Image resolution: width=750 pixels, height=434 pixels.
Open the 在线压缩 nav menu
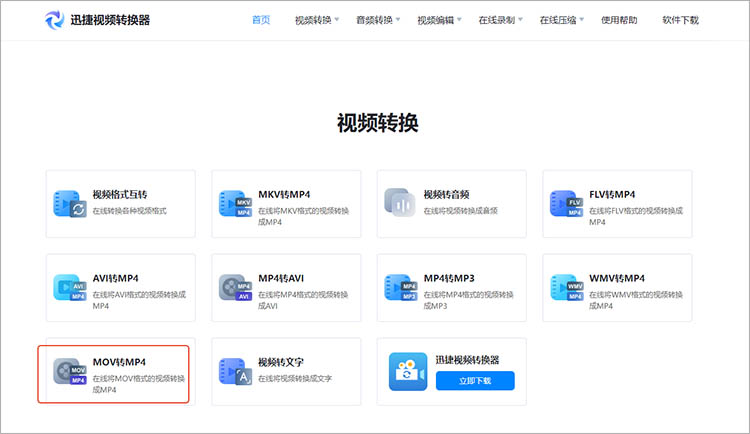pos(558,20)
